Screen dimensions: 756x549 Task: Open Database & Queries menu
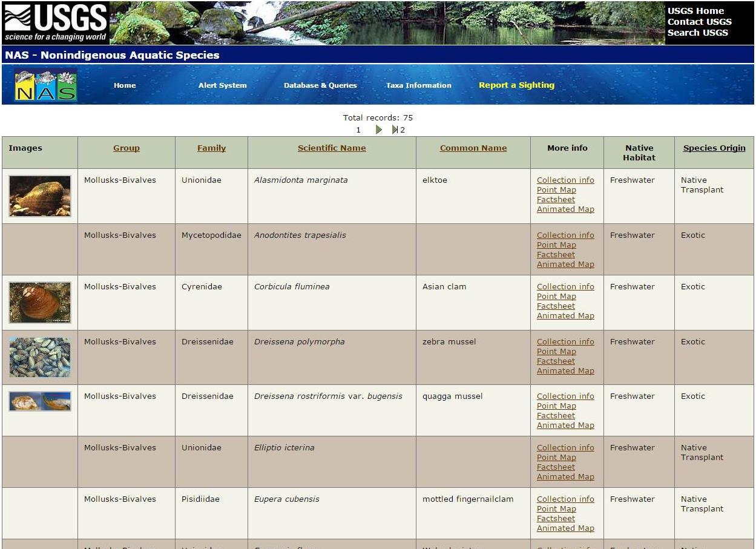pos(320,85)
